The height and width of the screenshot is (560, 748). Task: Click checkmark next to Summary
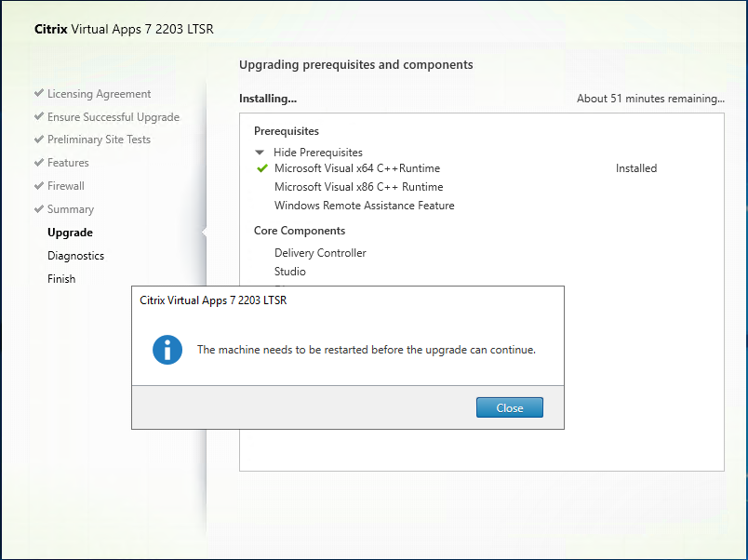[x=39, y=208]
